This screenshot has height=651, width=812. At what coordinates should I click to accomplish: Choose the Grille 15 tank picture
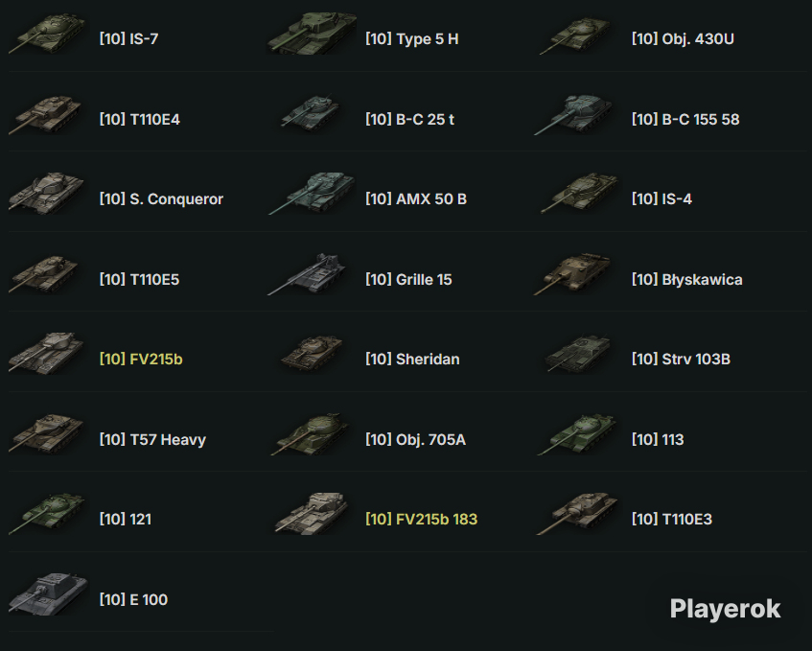click(x=307, y=274)
